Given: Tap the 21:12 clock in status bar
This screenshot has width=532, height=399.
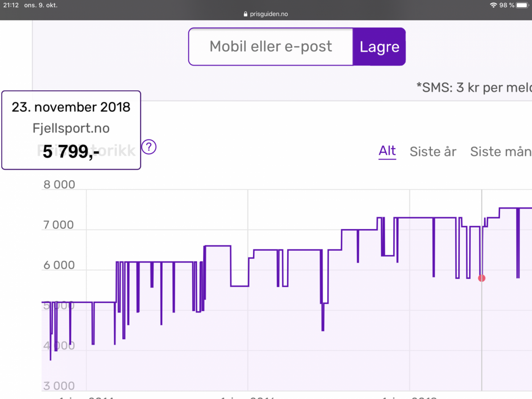Looking at the screenshot, I should point(11,5).
